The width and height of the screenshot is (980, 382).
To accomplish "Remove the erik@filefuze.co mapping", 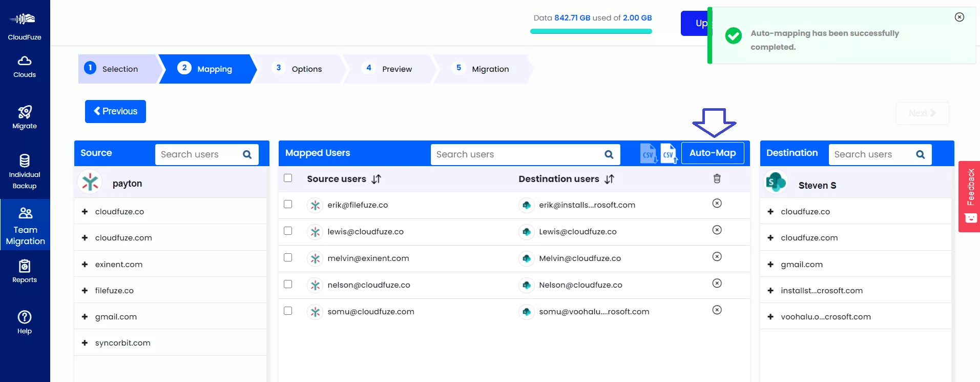I will coord(717,204).
